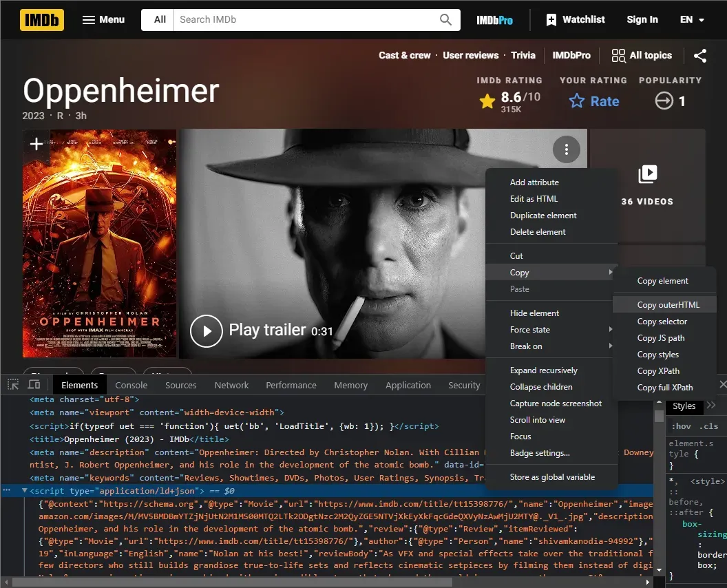Click the search magnifier icon
The image size is (727, 588).
point(445,20)
